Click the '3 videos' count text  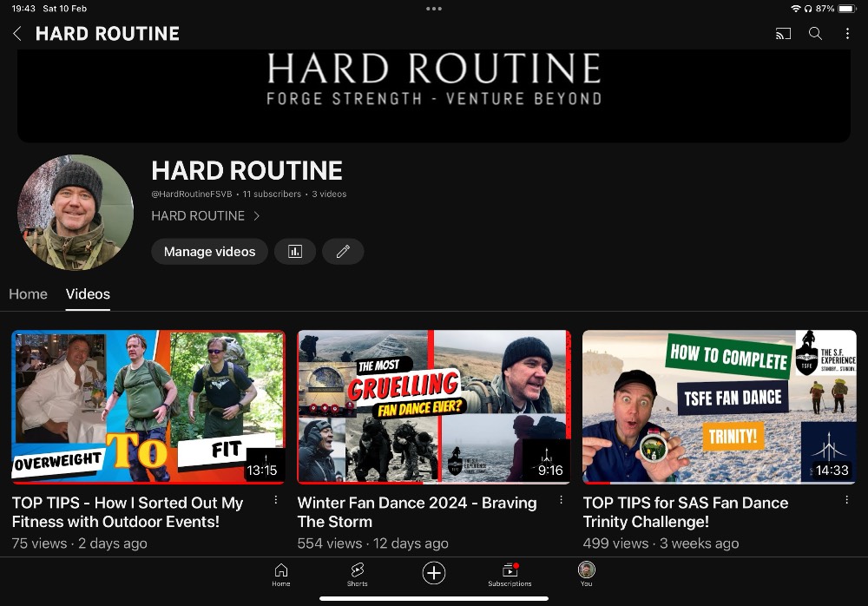pyautogui.click(x=329, y=194)
